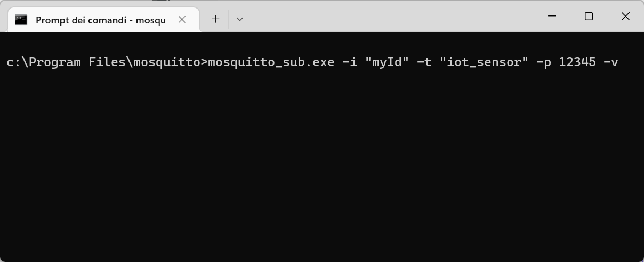Viewport: 644px width, 262px height.
Task: Close the terminal window
Action: click(x=625, y=17)
